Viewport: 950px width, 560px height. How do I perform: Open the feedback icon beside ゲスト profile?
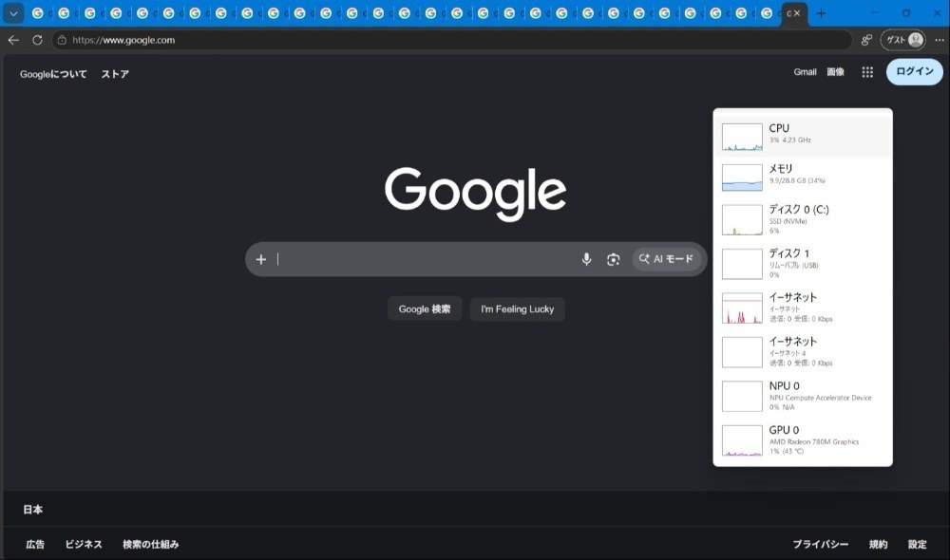point(866,40)
